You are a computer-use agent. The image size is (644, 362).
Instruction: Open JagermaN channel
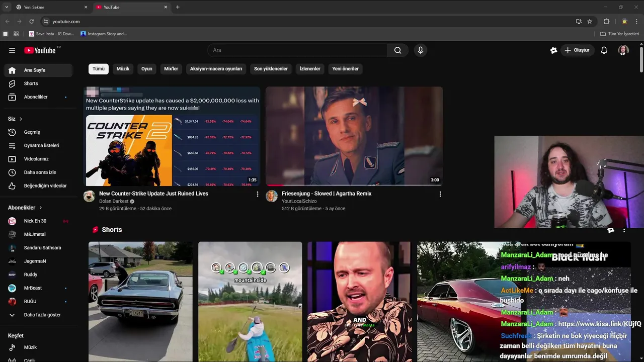(x=38, y=261)
